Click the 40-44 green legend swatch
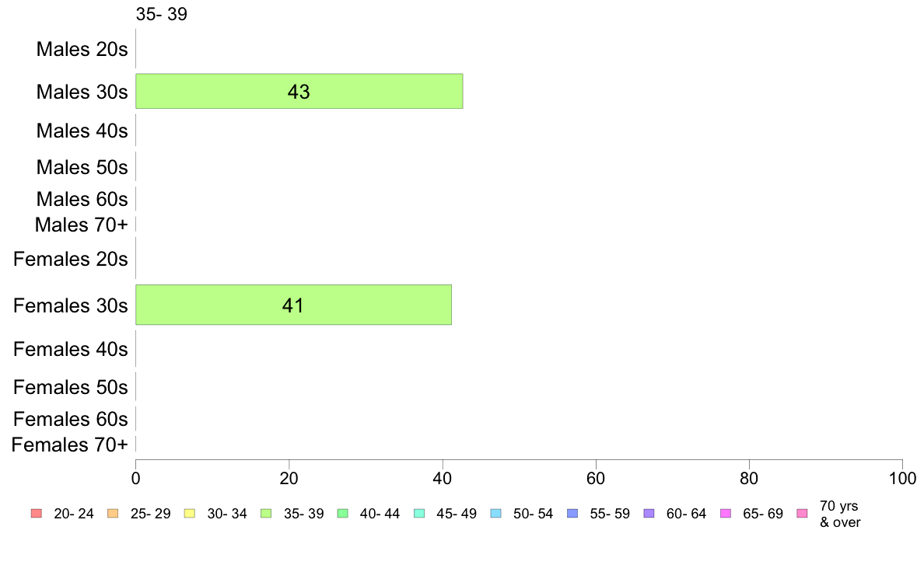This screenshot has height=572, width=924. (342, 513)
